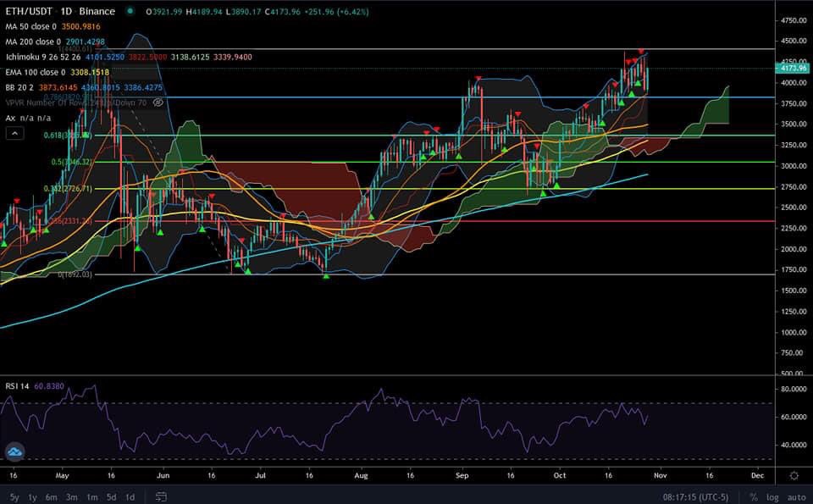Image resolution: width=813 pixels, height=504 pixels.
Task: Click the May label on time axis
Action: (62, 475)
